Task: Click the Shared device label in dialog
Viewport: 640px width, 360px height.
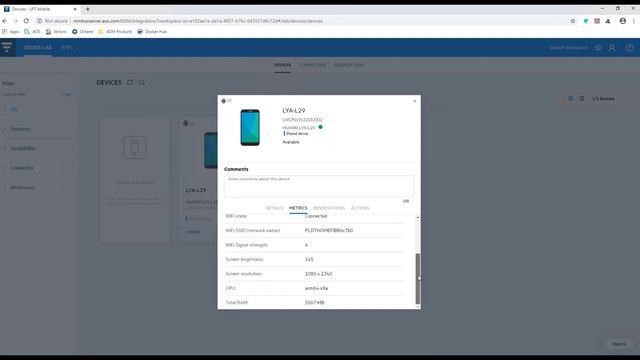Action: pyautogui.click(x=297, y=133)
